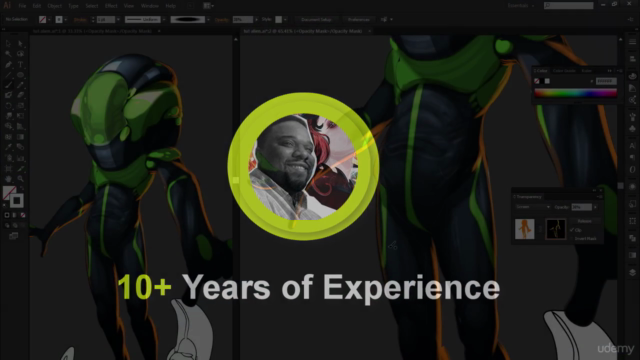Open the Essentials workspace switcher
Image resolution: width=640 pixels, height=360 pixels.
(521, 6)
